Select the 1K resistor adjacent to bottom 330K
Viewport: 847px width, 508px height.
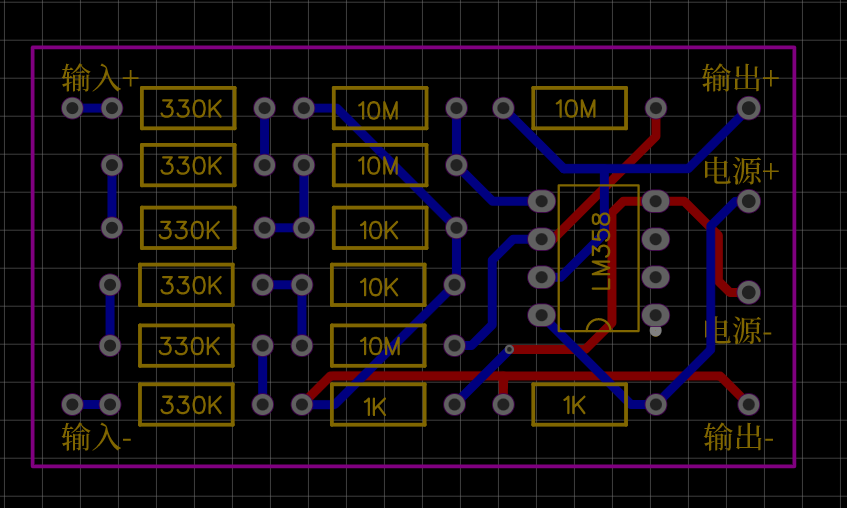pos(378,404)
